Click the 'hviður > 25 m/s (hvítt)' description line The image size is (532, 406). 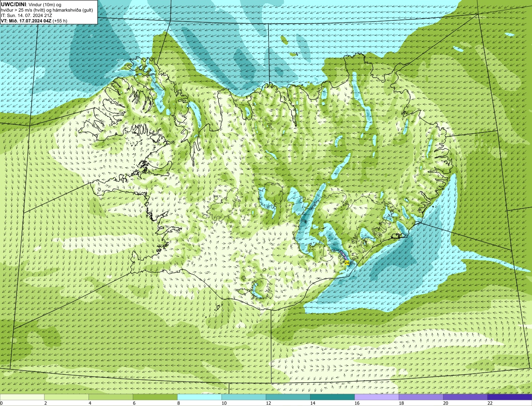[47, 10]
